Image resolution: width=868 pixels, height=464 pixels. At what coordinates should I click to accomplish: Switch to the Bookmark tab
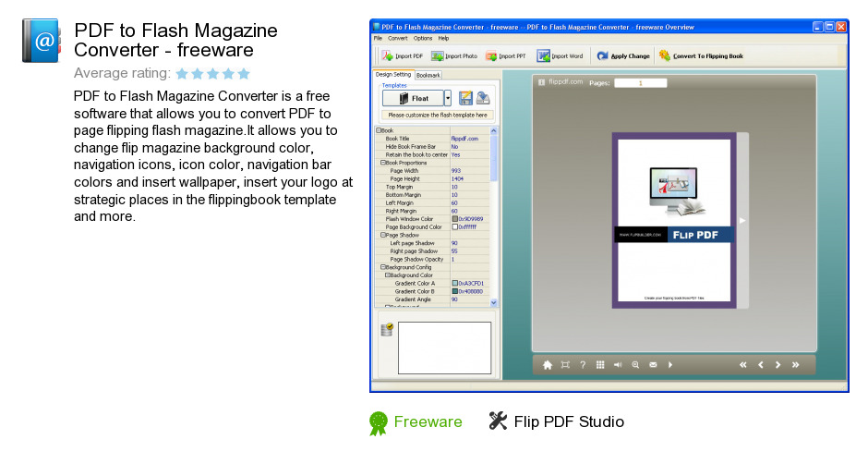point(428,75)
